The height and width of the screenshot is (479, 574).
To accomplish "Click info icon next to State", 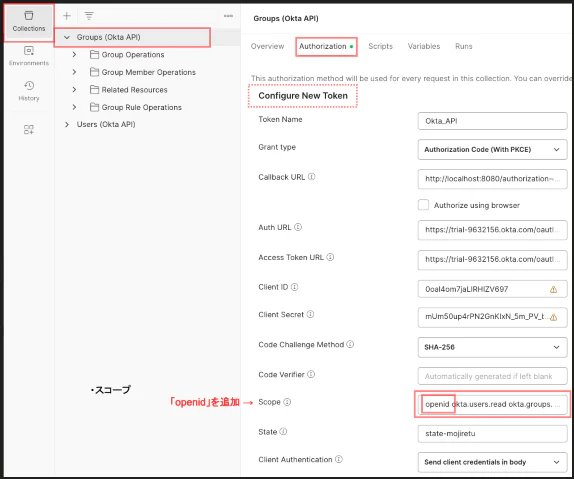I will [x=283, y=432].
